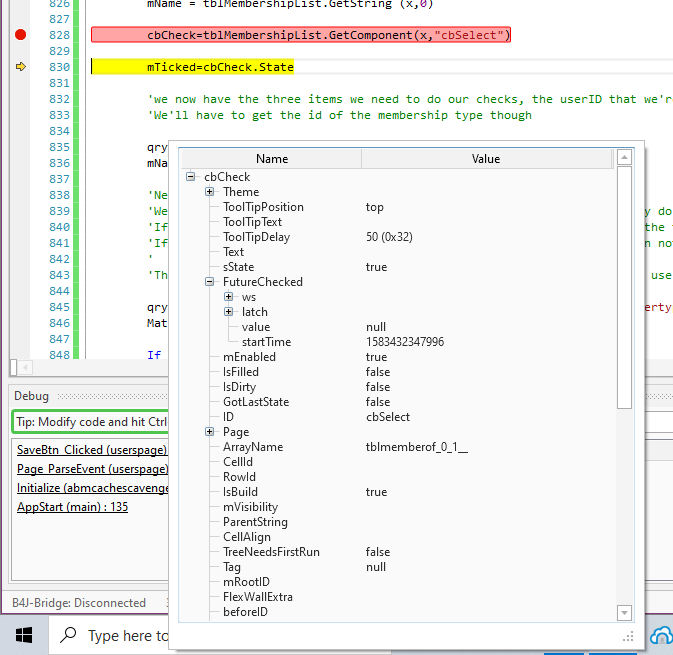Collapse the FutureChecked node
673x655 pixels.
[209, 282]
